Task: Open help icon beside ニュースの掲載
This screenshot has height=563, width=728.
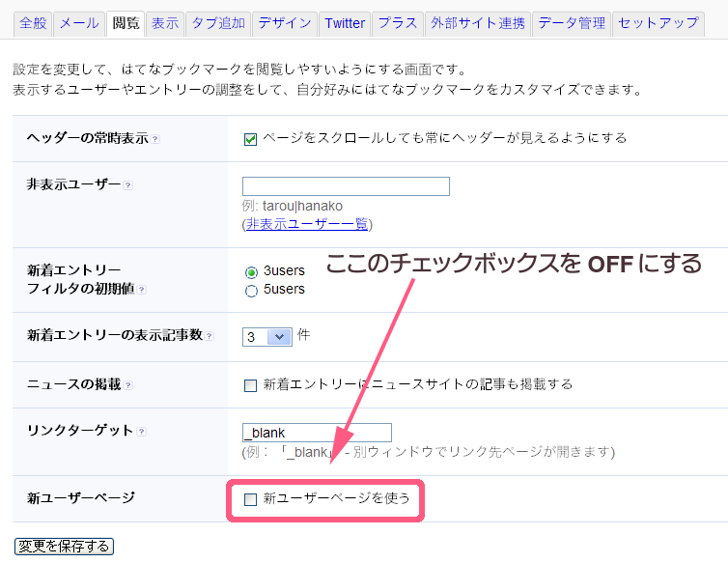Action: (x=128, y=385)
